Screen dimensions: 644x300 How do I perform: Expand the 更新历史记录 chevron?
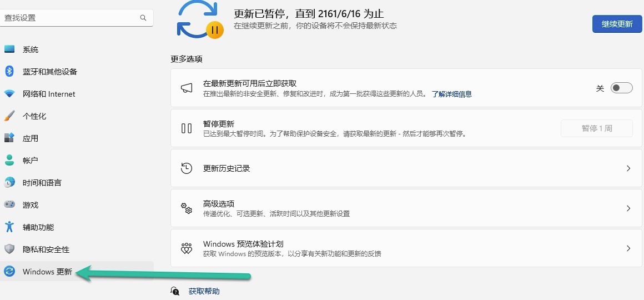pyautogui.click(x=628, y=168)
